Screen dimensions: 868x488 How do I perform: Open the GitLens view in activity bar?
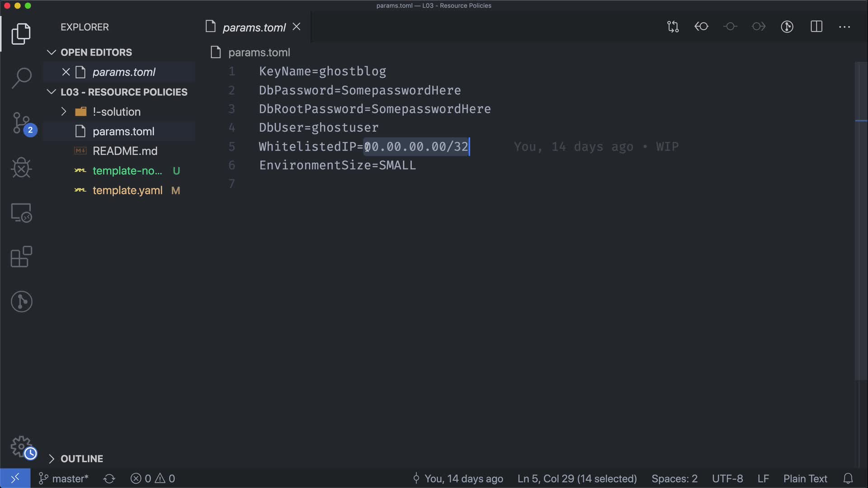pyautogui.click(x=21, y=301)
